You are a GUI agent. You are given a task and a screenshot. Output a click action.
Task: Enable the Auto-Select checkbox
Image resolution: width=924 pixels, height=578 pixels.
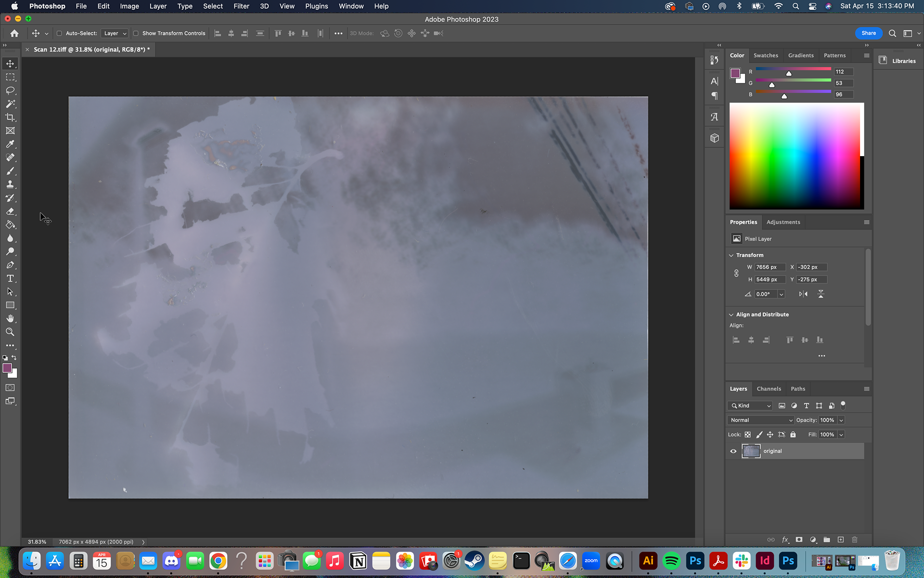59,33
